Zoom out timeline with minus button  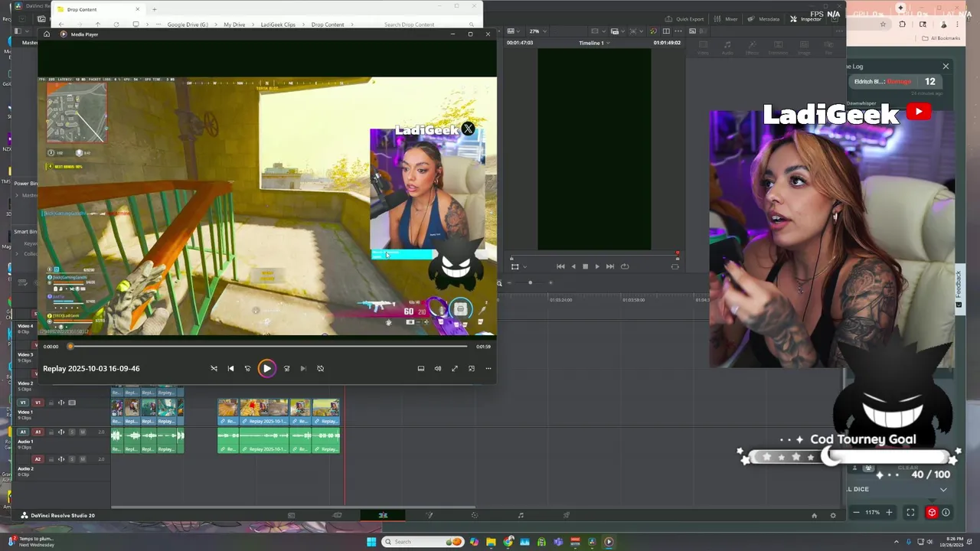pos(510,283)
